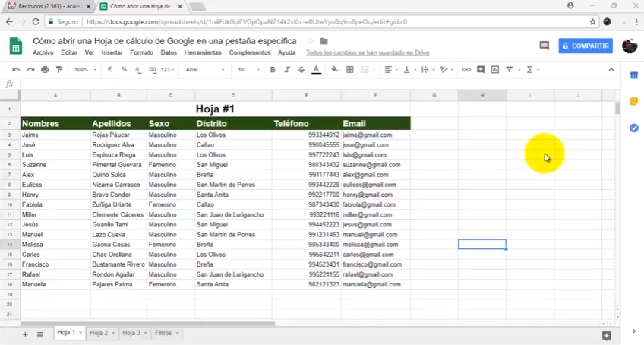Format as percent icon
Viewport: 644px width, 345px height.
pos(124,70)
